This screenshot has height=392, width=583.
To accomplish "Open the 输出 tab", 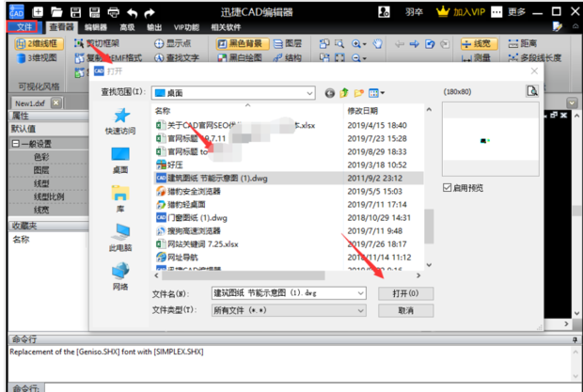I will pyautogui.click(x=154, y=27).
